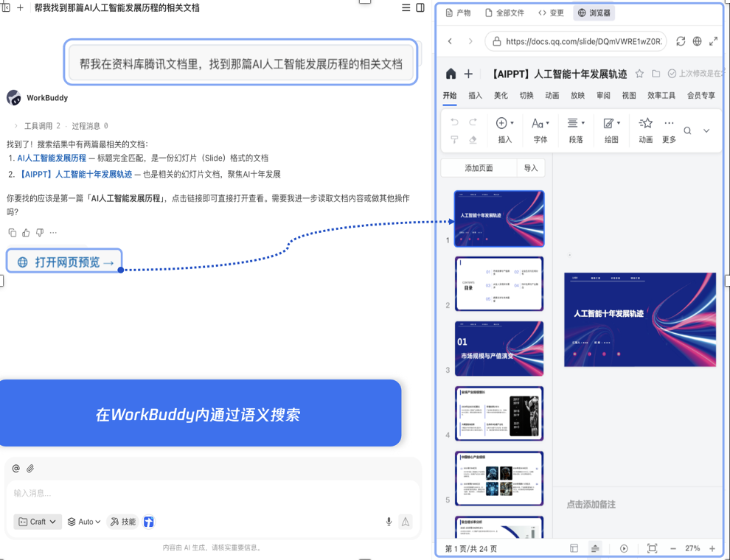The image size is (730, 560).
Task: Click the search magnifier in the ribbon
Action: point(687,130)
